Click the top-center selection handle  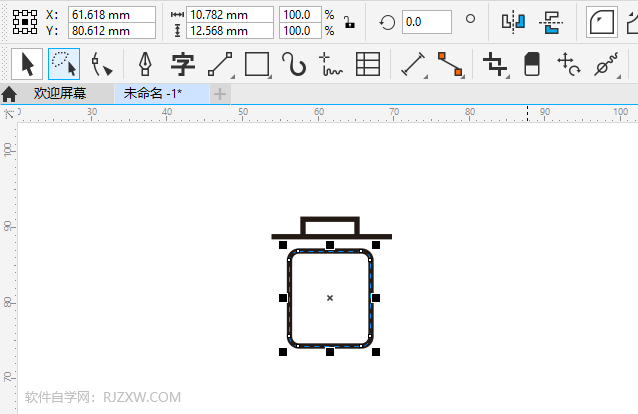click(x=330, y=245)
